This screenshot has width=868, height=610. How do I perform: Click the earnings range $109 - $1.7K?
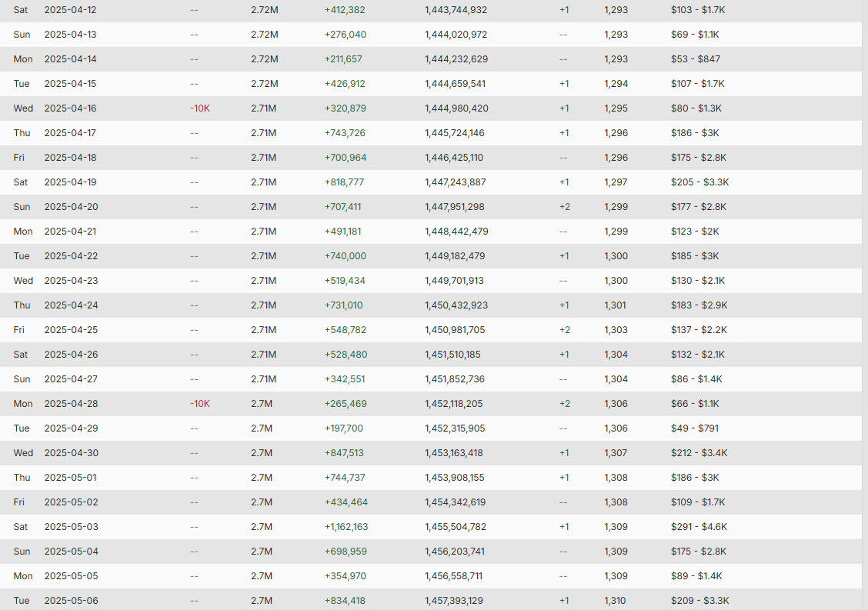coord(698,502)
